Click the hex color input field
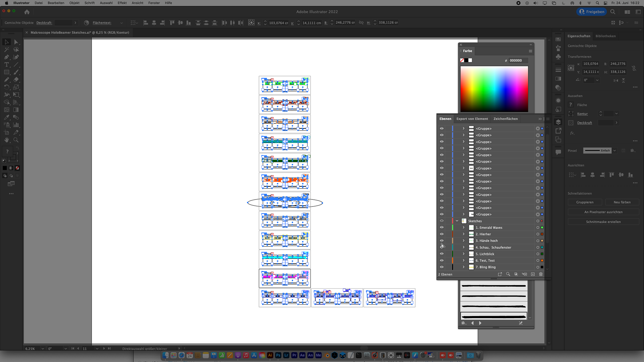Viewport: 644px width, 362px height. pyautogui.click(x=518, y=60)
